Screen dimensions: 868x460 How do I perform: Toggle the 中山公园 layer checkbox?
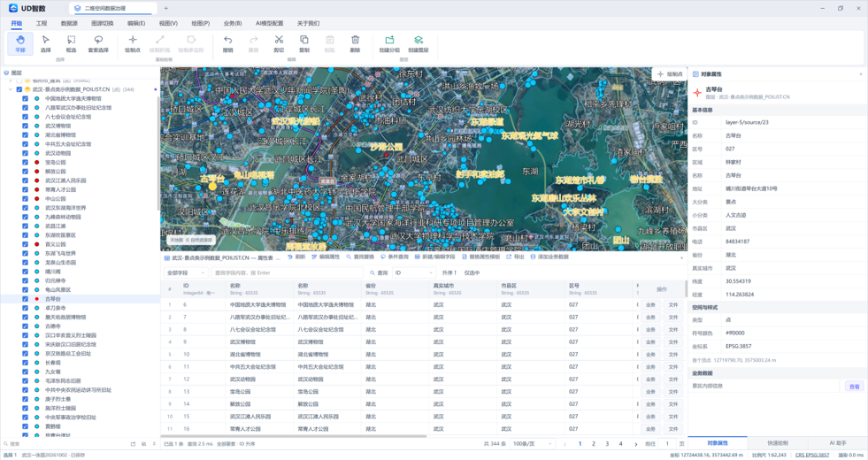(25, 199)
